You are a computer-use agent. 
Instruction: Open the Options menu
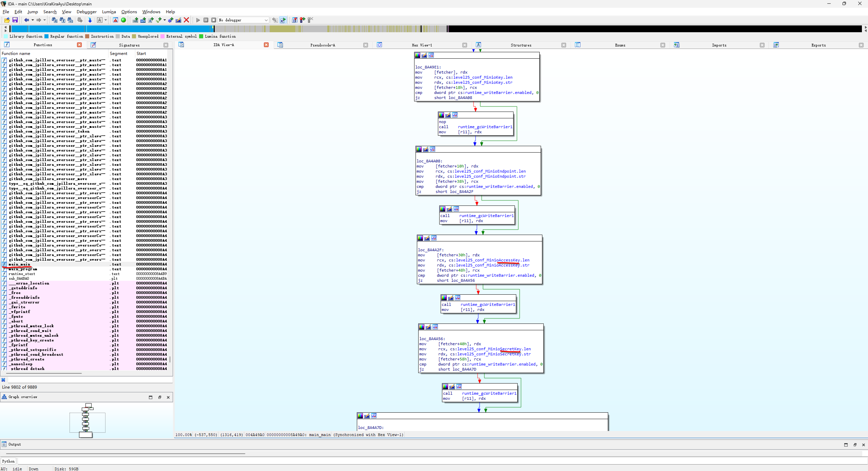129,12
